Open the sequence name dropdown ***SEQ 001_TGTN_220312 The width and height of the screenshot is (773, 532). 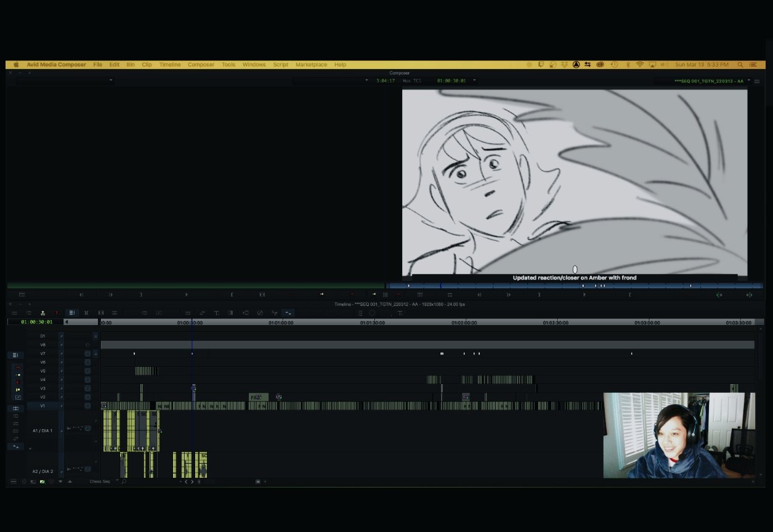(x=749, y=80)
